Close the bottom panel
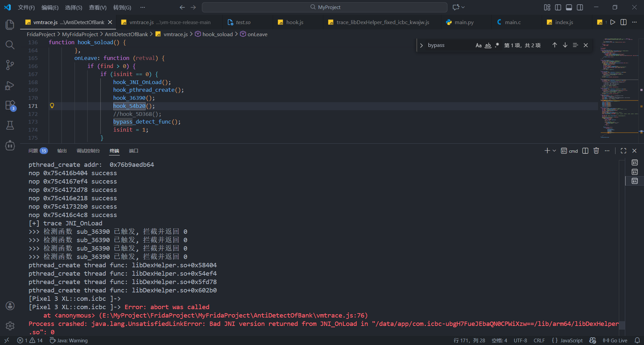This screenshot has width=644, height=345. pos(634,151)
